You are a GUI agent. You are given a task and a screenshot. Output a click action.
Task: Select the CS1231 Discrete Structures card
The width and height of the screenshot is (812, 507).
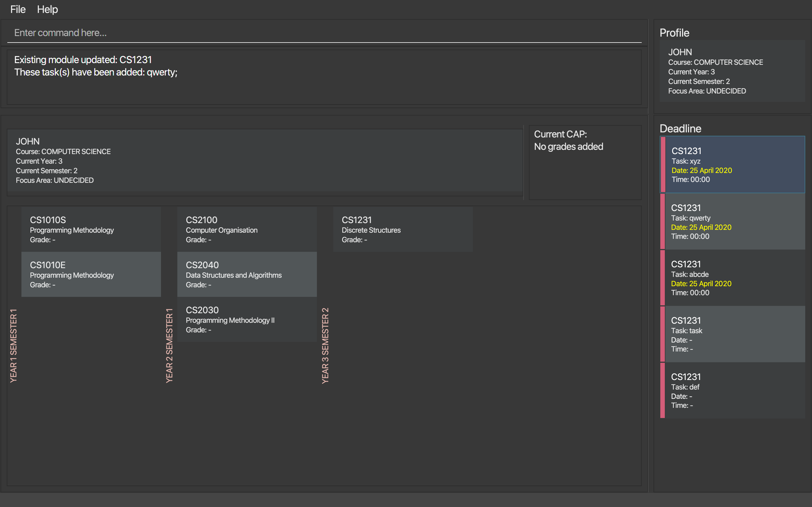tap(403, 229)
